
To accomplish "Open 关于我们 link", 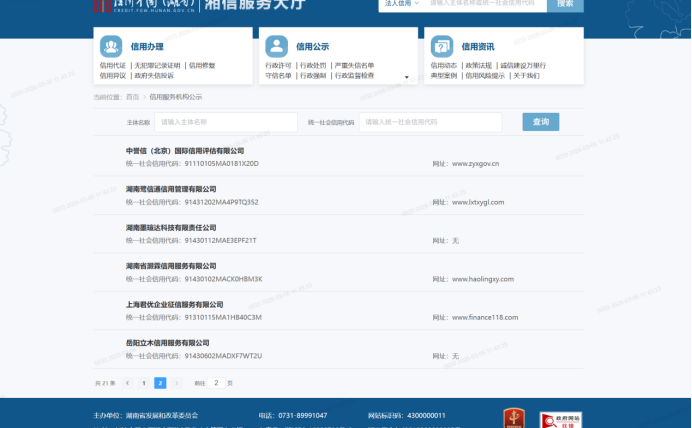I will pyautogui.click(x=526, y=75).
